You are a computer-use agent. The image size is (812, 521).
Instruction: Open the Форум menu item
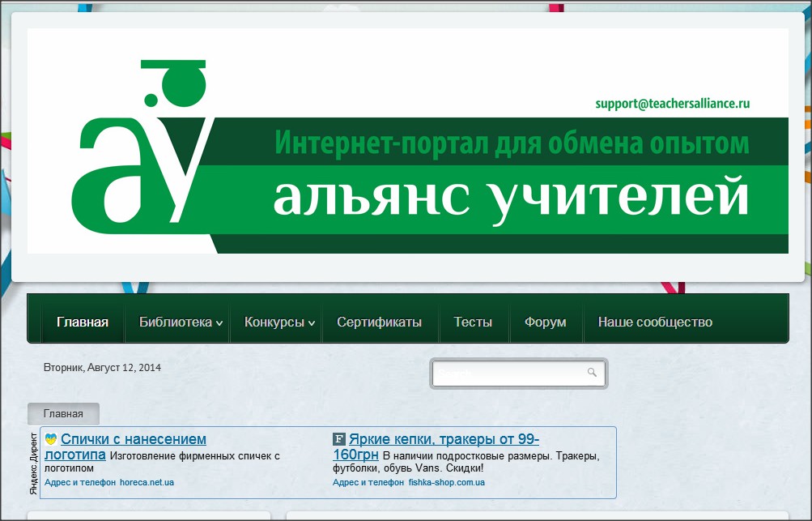[x=546, y=322]
